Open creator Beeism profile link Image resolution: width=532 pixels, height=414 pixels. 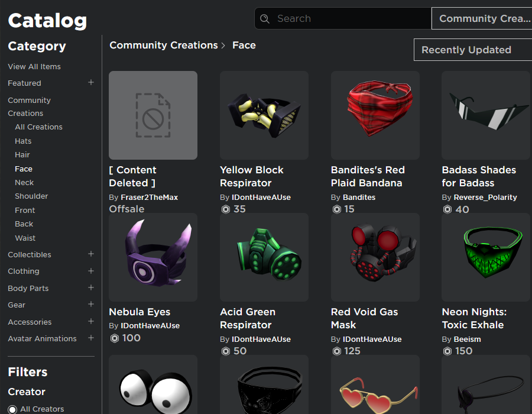point(467,339)
